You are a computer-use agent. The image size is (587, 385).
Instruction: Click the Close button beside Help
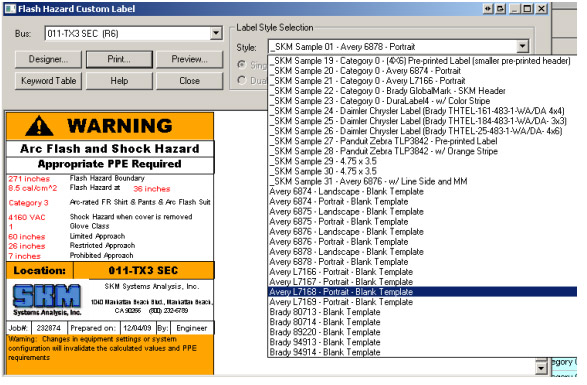[189, 81]
